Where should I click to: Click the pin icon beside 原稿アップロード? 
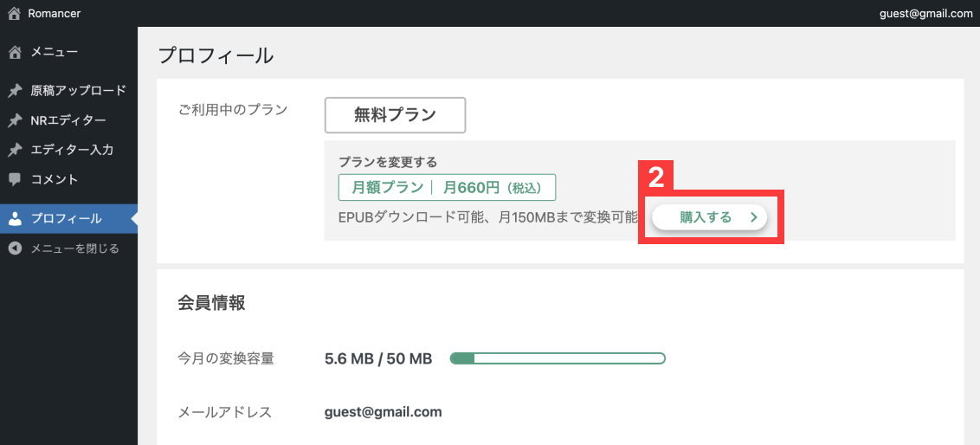[x=15, y=91]
